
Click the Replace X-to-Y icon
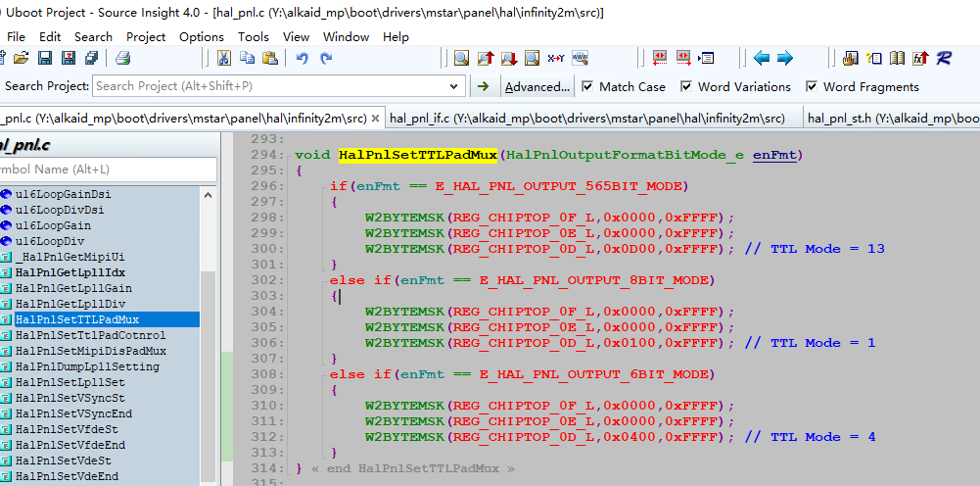[x=556, y=59]
